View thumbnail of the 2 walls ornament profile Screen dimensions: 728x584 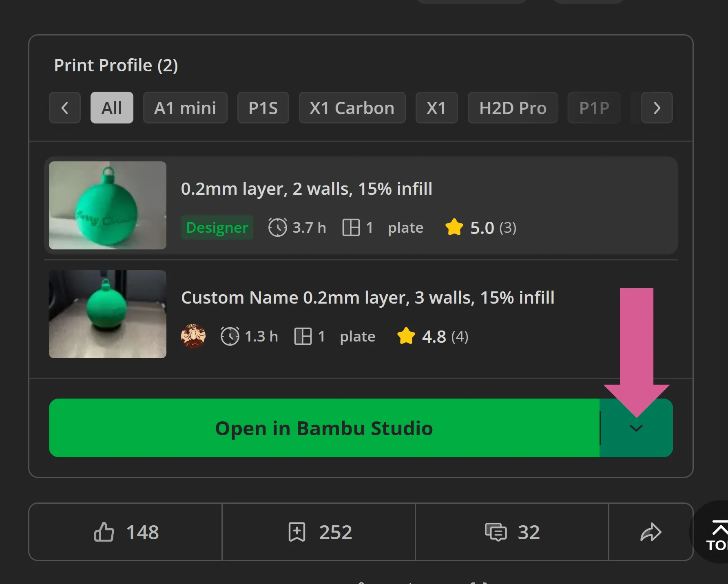point(108,205)
